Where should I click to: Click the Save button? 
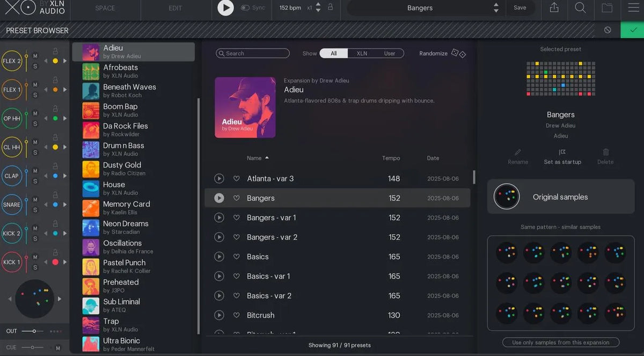click(x=521, y=8)
